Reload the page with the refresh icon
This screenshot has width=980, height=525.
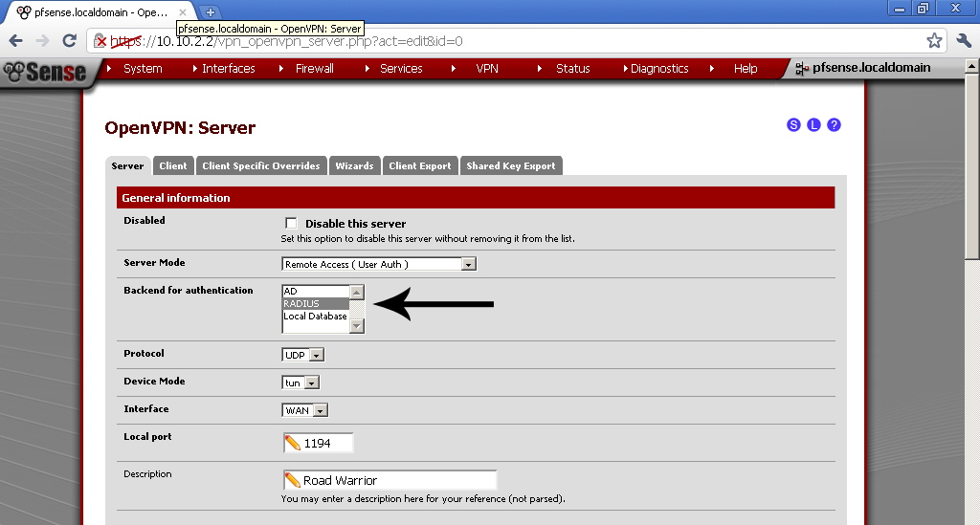tap(69, 41)
